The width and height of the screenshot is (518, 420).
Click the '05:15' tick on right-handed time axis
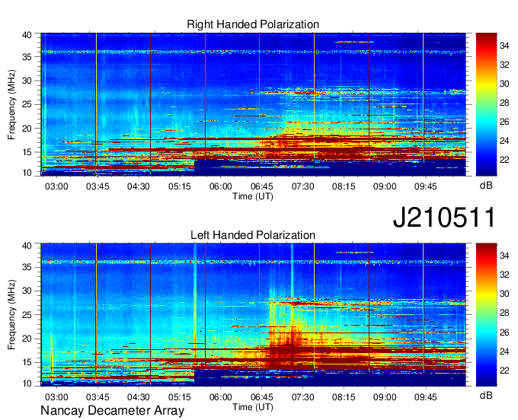(x=179, y=186)
